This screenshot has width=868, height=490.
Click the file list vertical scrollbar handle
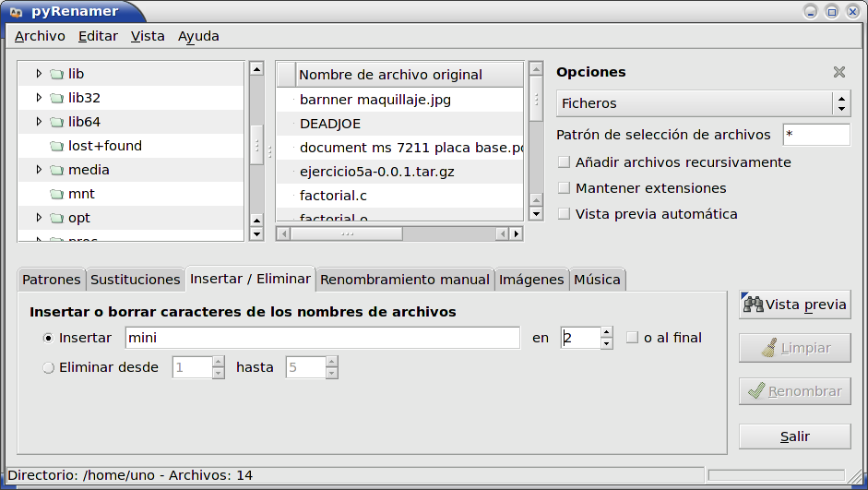point(536,99)
